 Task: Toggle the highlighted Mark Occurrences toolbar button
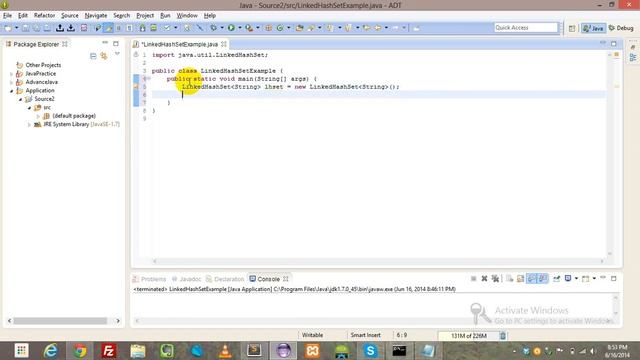[109, 28]
